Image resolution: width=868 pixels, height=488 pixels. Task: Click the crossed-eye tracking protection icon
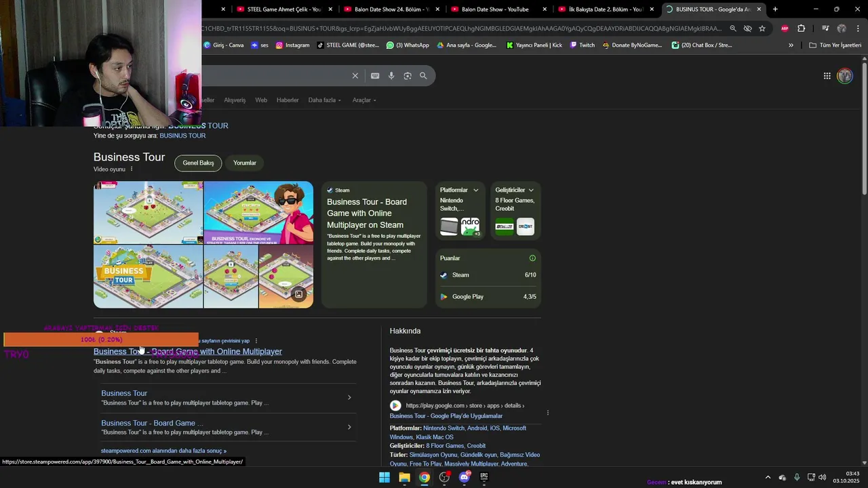tap(747, 28)
